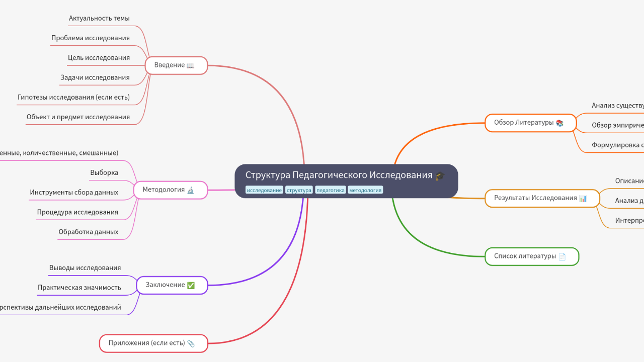Click the green checkmark icon on Заключение
This screenshot has height=362, width=644.
(x=190, y=285)
